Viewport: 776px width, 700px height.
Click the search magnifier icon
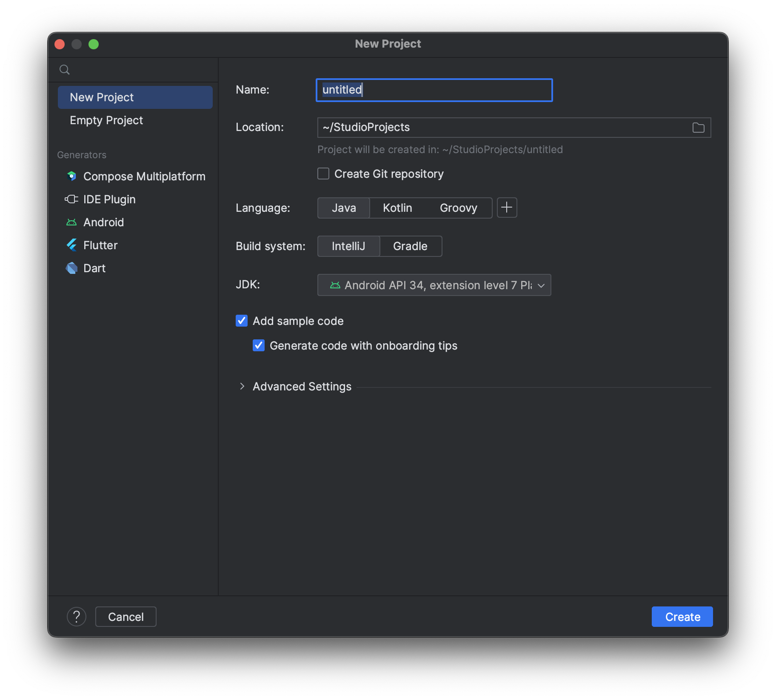coord(65,70)
